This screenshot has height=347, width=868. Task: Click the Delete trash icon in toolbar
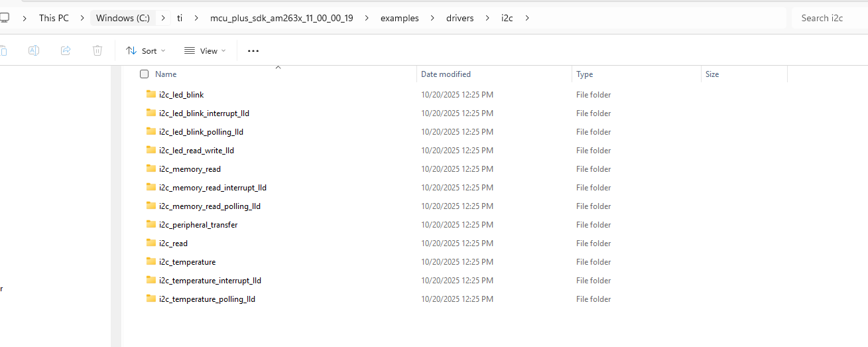[x=97, y=50]
